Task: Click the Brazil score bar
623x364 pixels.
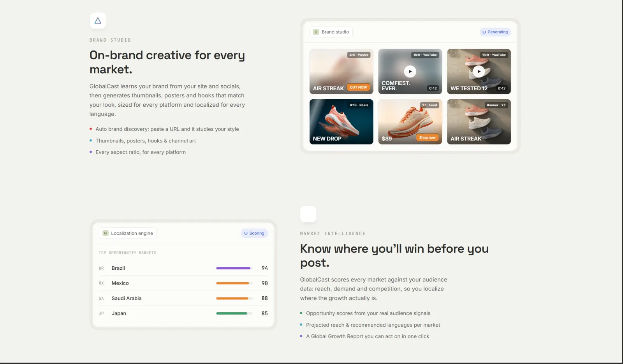Action: click(x=234, y=268)
